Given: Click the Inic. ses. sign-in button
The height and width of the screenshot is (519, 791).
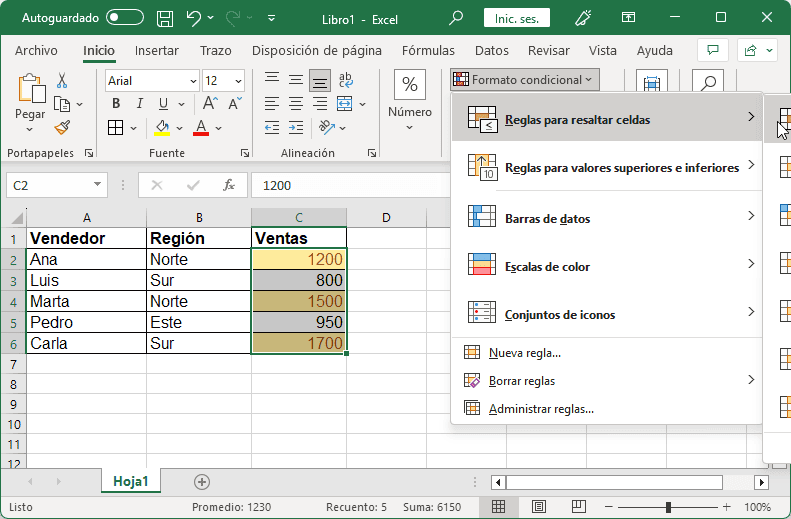Looking at the screenshot, I should pos(516,18).
